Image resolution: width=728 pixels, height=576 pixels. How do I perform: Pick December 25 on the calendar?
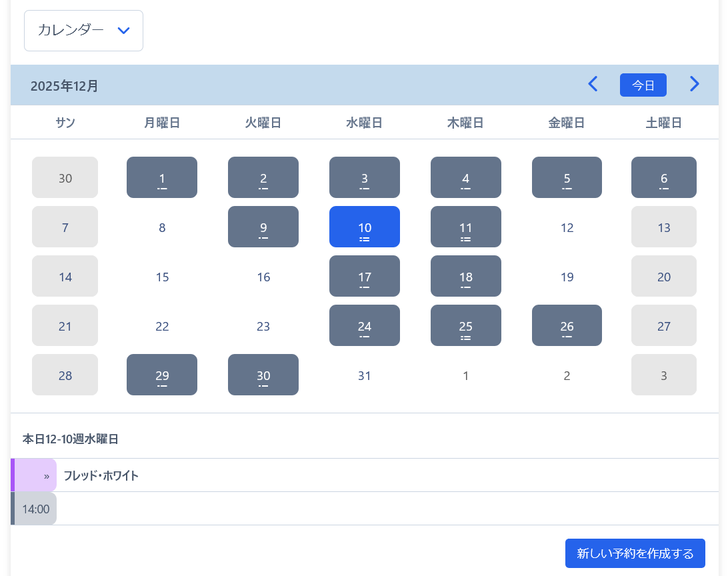click(x=465, y=325)
